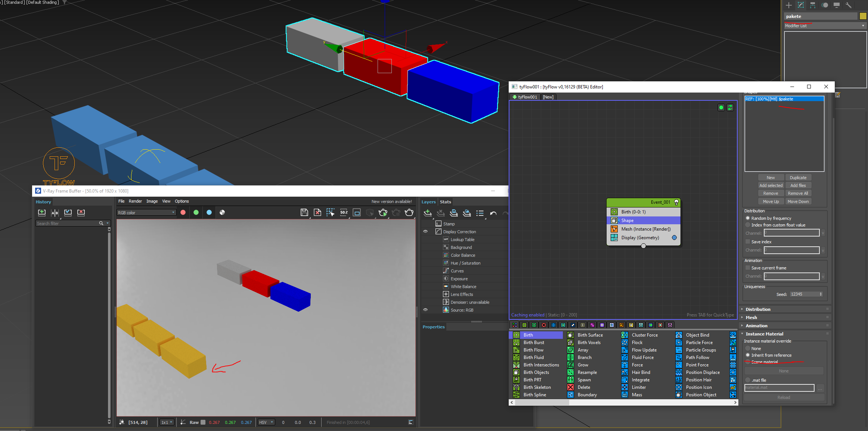Switch to the Stats tab
Screen dimensions: 868x431
click(x=445, y=202)
